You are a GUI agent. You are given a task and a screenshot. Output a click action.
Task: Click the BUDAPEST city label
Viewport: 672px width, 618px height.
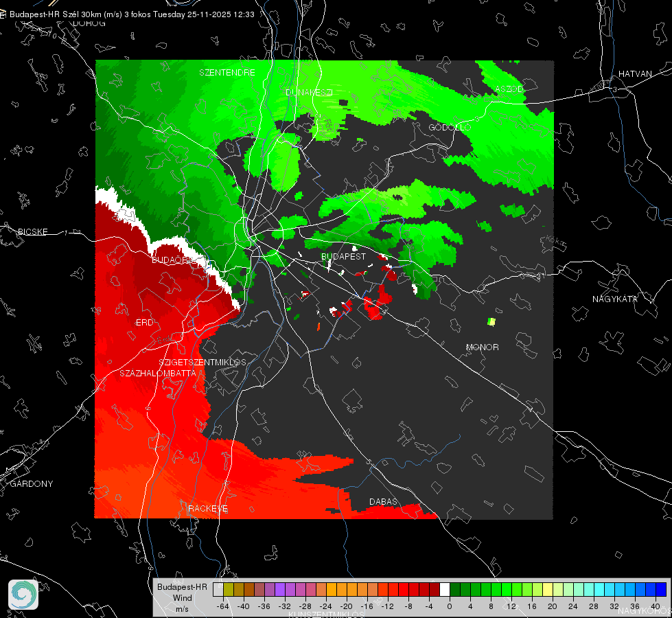coord(343,256)
